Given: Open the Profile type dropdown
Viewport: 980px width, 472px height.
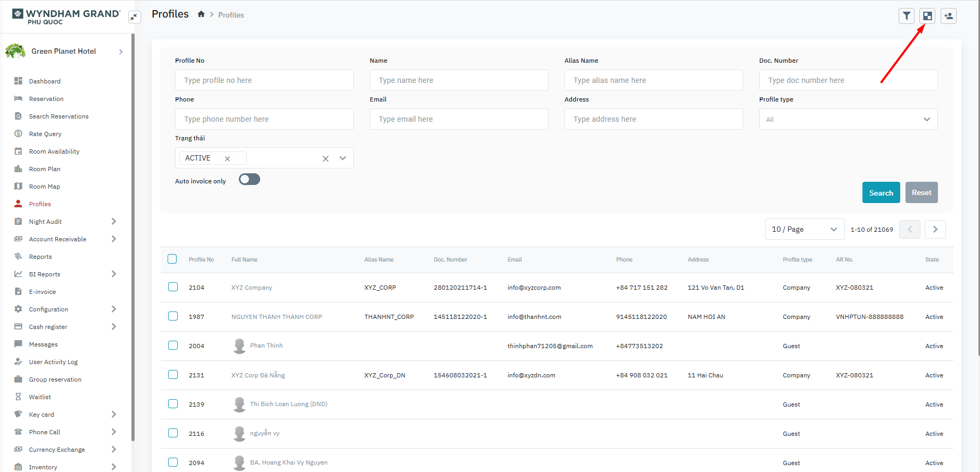Looking at the screenshot, I should pyautogui.click(x=848, y=119).
